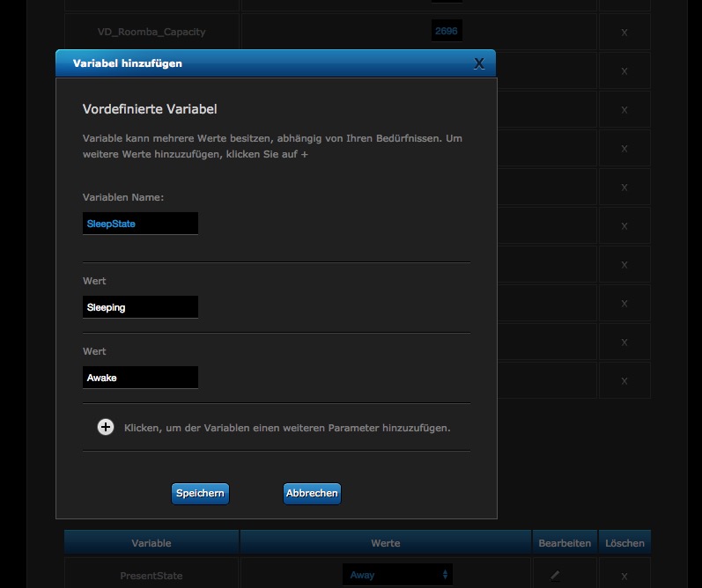Click the 'Klicken, um der Variablen' add parameter text
Screen dimensions: 702x588
tap(287, 428)
